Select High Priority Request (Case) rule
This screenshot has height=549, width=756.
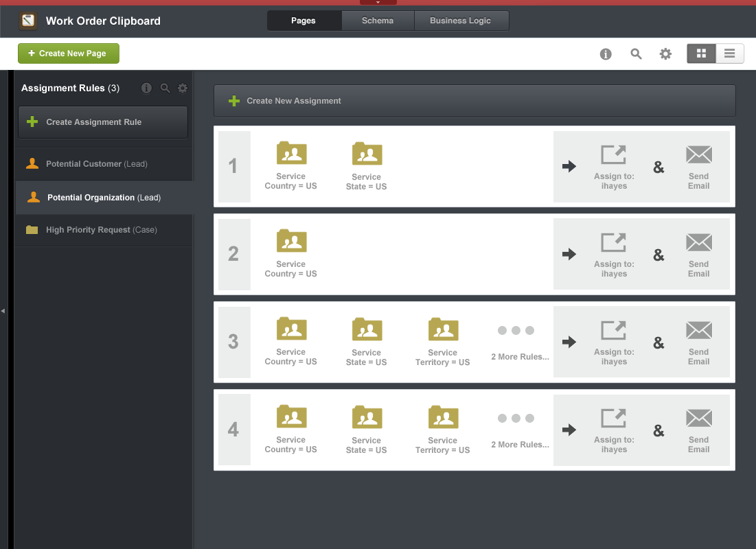tap(104, 230)
